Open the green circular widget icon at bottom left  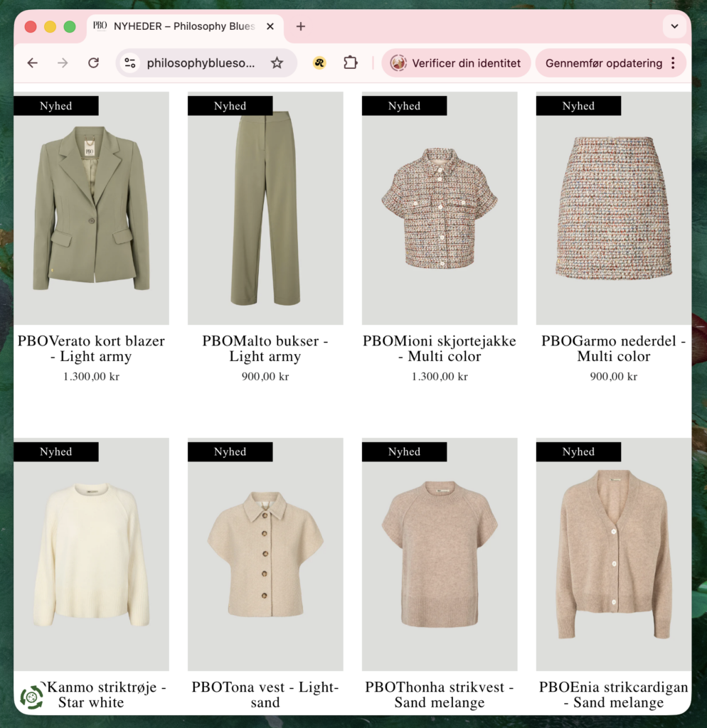(31, 697)
